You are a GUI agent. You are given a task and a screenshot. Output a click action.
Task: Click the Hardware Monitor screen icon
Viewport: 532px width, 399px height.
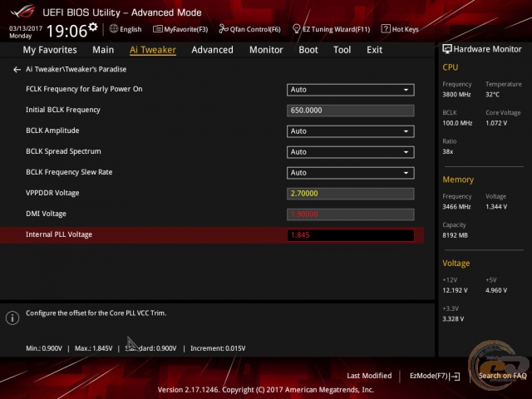[447, 49]
